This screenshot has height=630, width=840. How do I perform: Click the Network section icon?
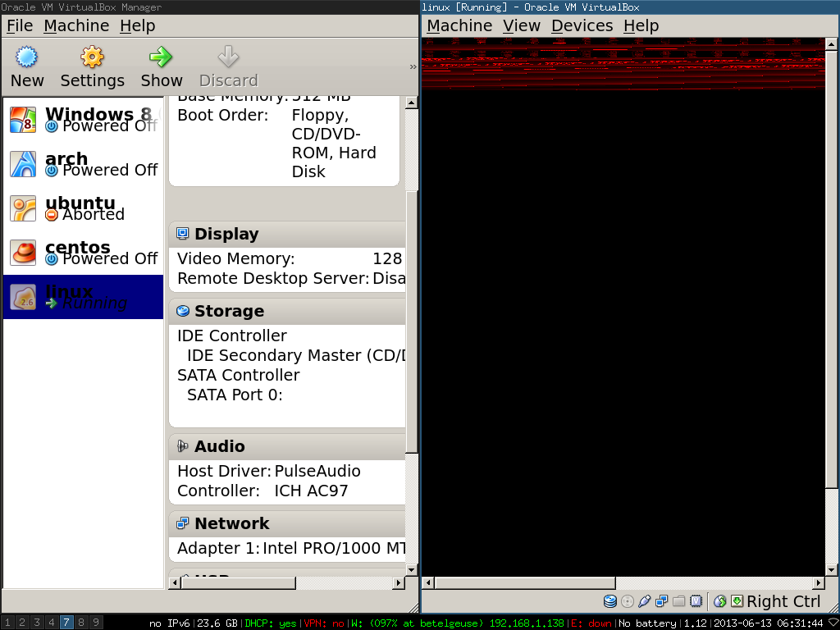point(183,523)
